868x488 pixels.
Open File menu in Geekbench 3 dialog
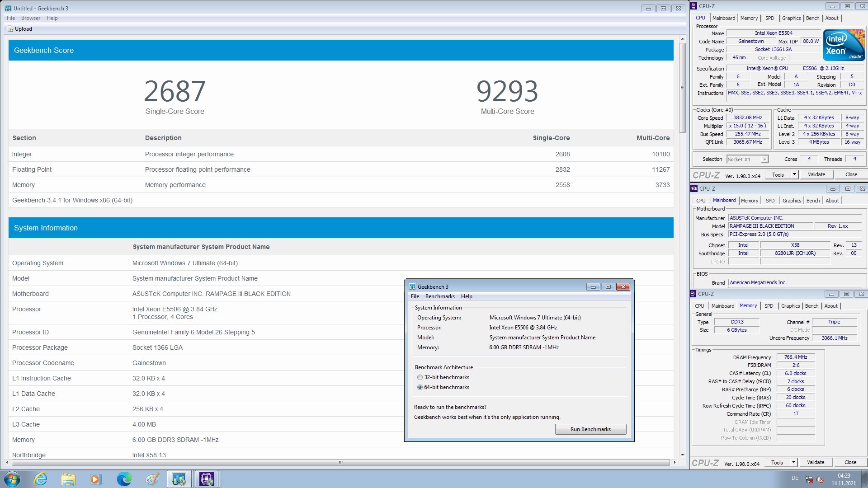(415, 296)
